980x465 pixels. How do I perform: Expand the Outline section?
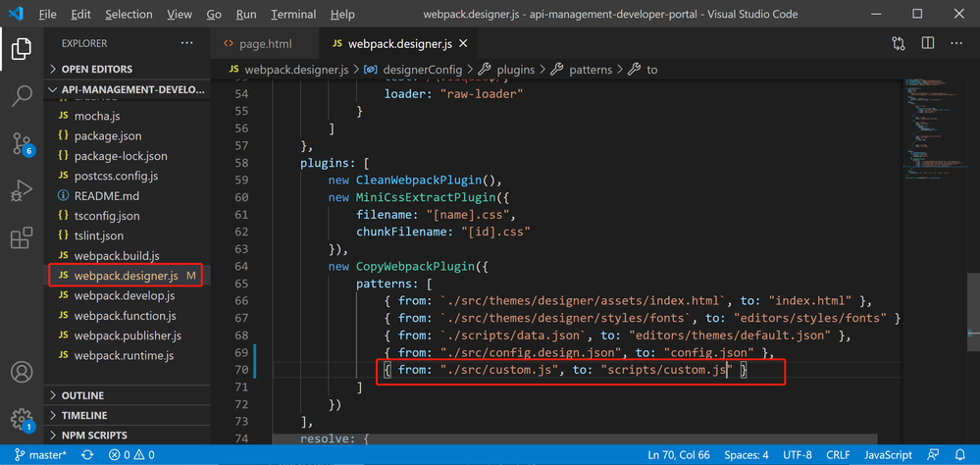(x=128, y=395)
